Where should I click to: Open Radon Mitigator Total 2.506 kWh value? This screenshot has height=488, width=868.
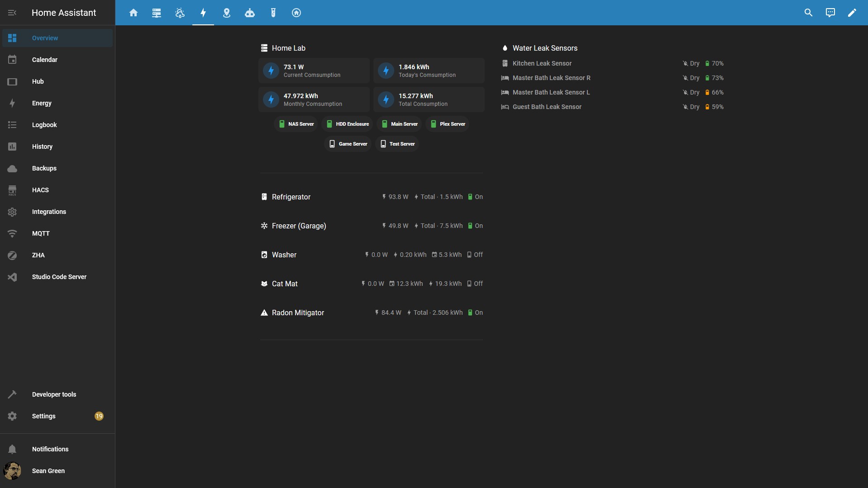coord(434,313)
